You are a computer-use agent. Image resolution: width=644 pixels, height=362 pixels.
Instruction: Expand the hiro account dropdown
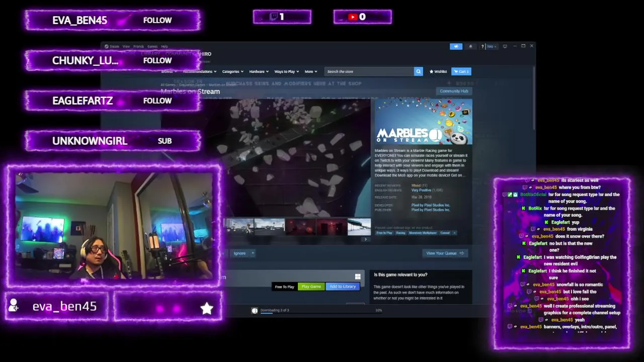(x=492, y=46)
